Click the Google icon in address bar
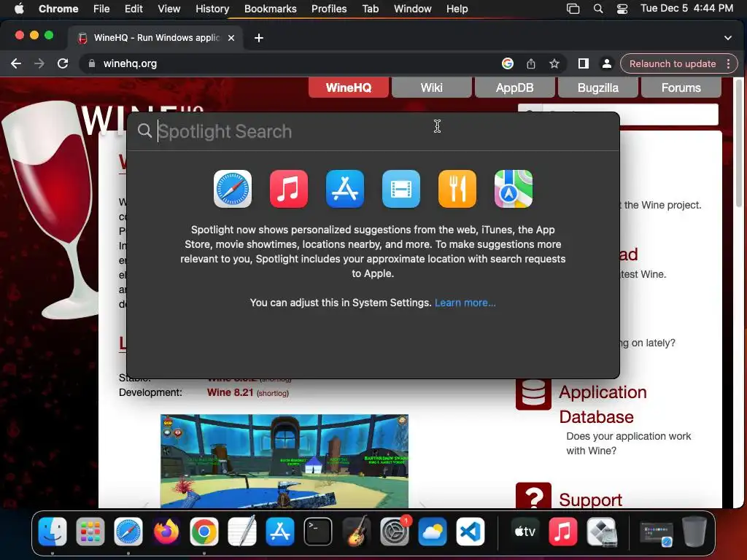The image size is (747, 560). tap(508, 63)
